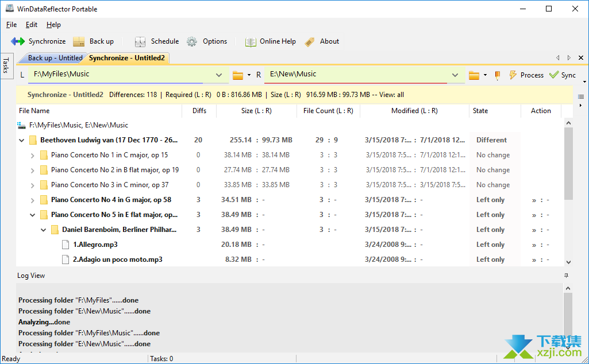Image resolution: width=589 pixels, height=364 pixels.
Task: Click the Back up boxes icon
Action: coord(79,41)
